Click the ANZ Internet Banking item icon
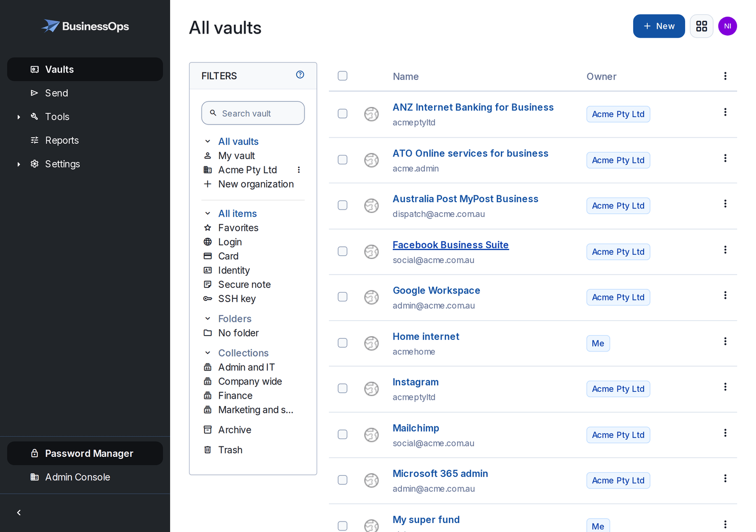The image size is (756, 532). [x=372, y=114]
